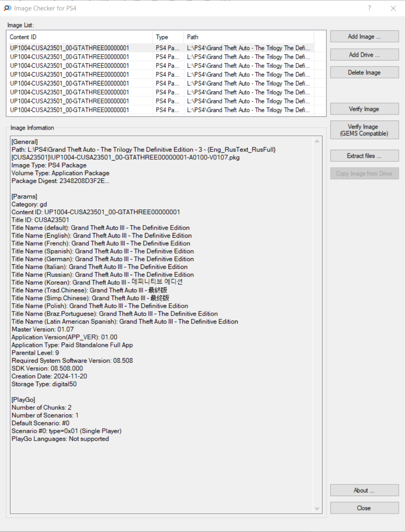Click 'Required System Software Version: 08.508'

pyautogui.click(x=72, y=361)
